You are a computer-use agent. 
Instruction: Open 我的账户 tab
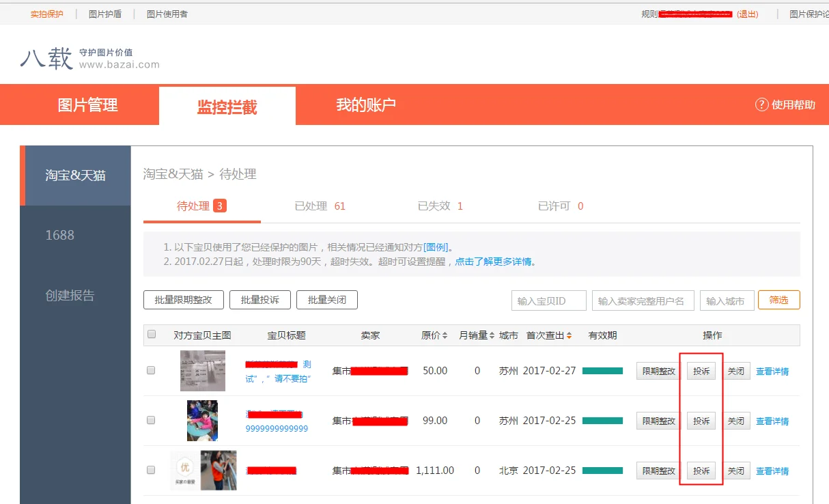coord(366,105)
